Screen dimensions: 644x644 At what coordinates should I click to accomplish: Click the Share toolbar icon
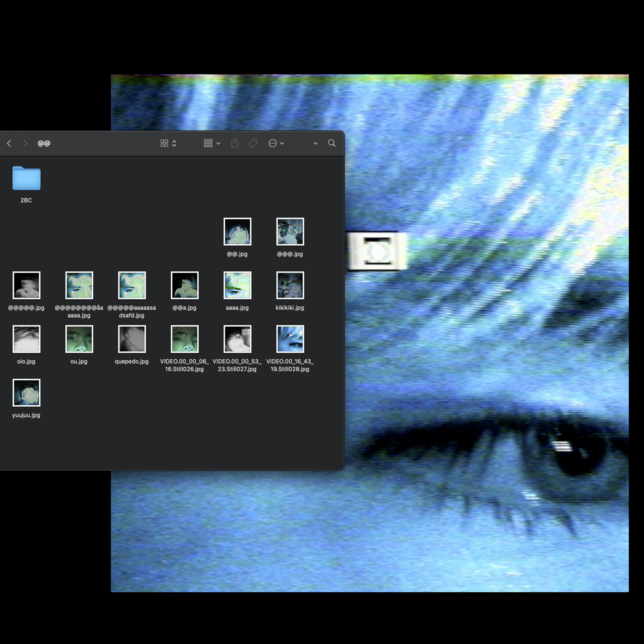click(235, 143)
